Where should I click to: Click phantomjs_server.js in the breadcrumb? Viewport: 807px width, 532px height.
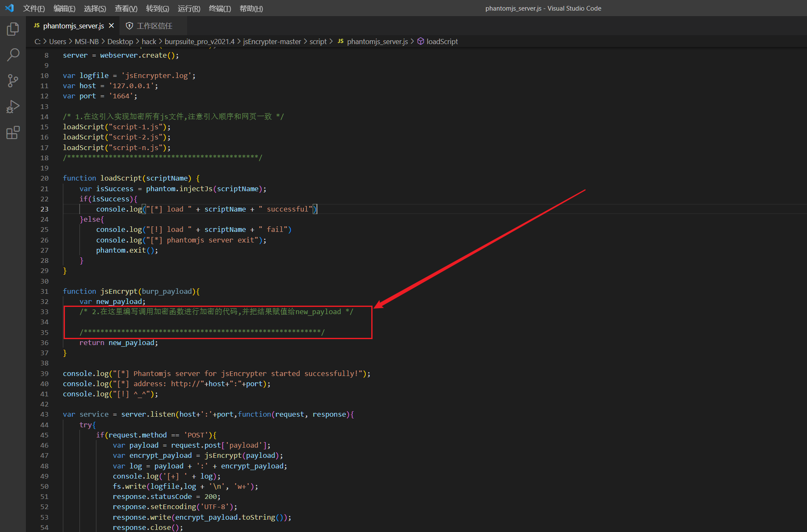coord(377,42)
